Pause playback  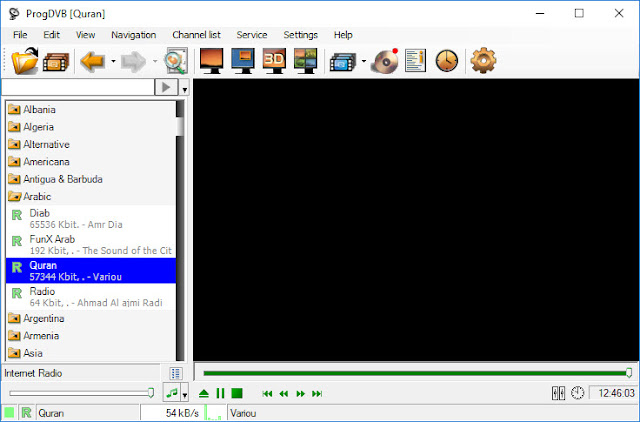[x=220, y=393]
